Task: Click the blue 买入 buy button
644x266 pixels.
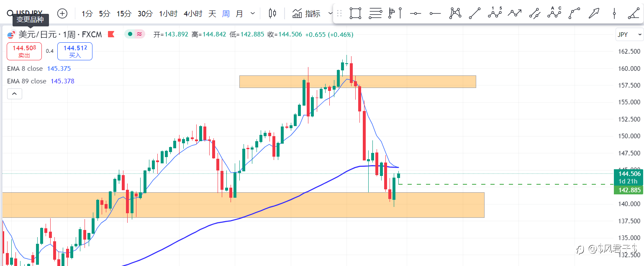Action: [75, 51]
